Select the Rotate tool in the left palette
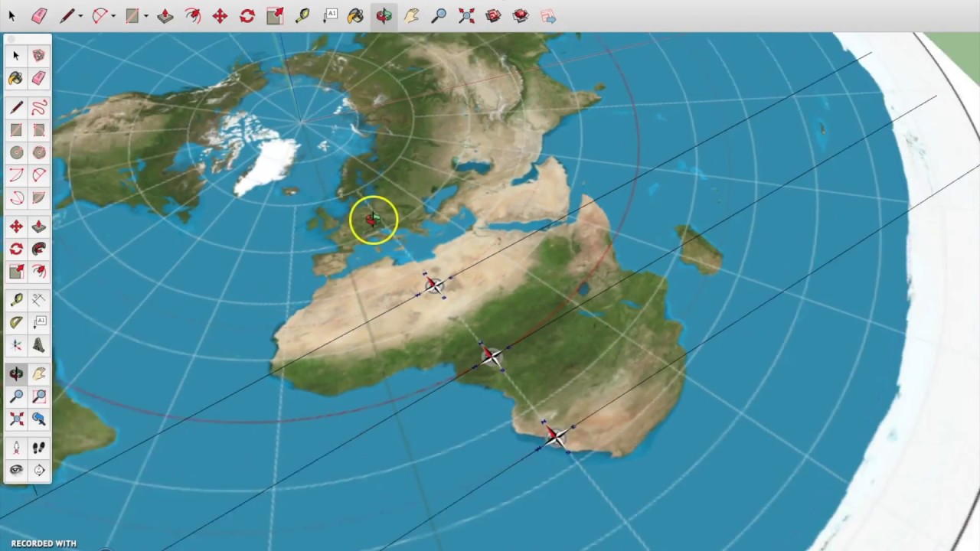Screen dimensions: 980x551 [16, 249]
